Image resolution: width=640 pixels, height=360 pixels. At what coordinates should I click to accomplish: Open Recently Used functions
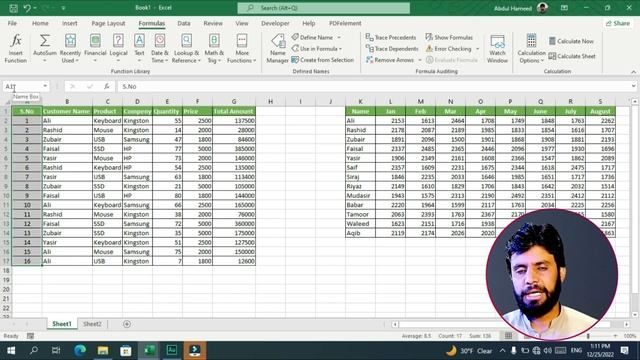pos(70,48)
